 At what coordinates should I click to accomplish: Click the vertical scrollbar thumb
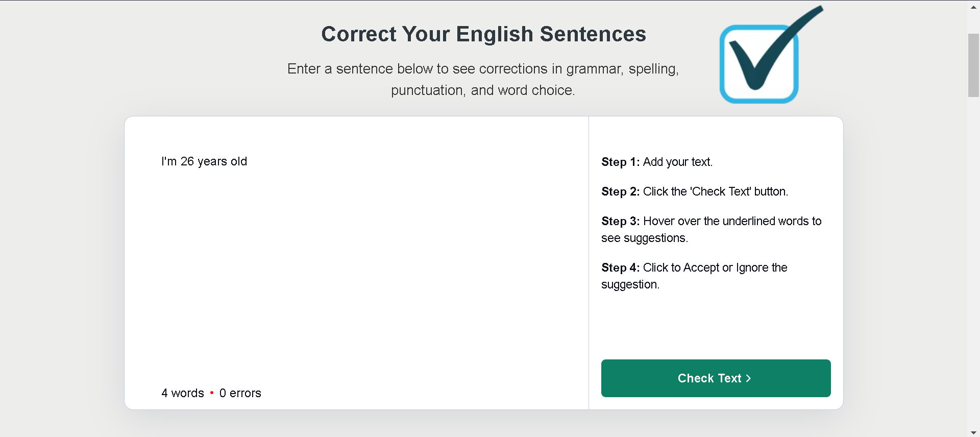pyautogui.click(x=973, y=65)
